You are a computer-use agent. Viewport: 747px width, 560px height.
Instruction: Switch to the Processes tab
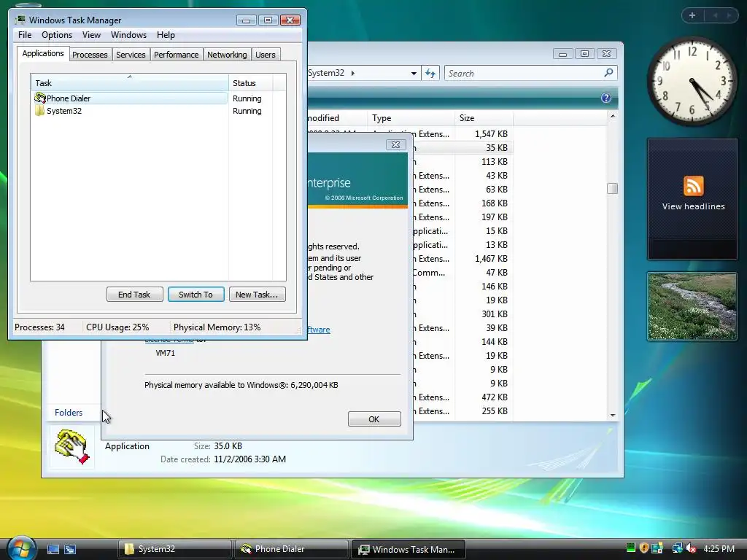(90, 55)
